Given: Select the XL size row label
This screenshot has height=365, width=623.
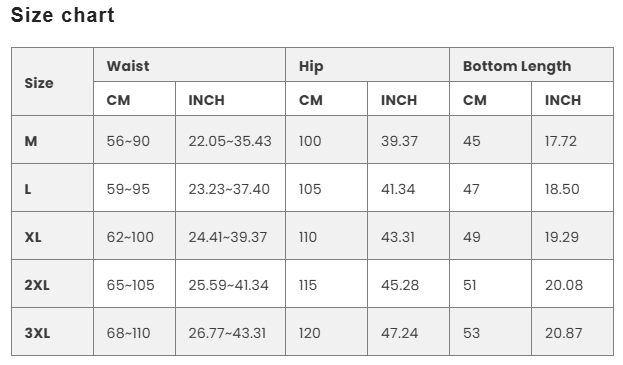Looking at the screenshot, I should coord(52,236).
